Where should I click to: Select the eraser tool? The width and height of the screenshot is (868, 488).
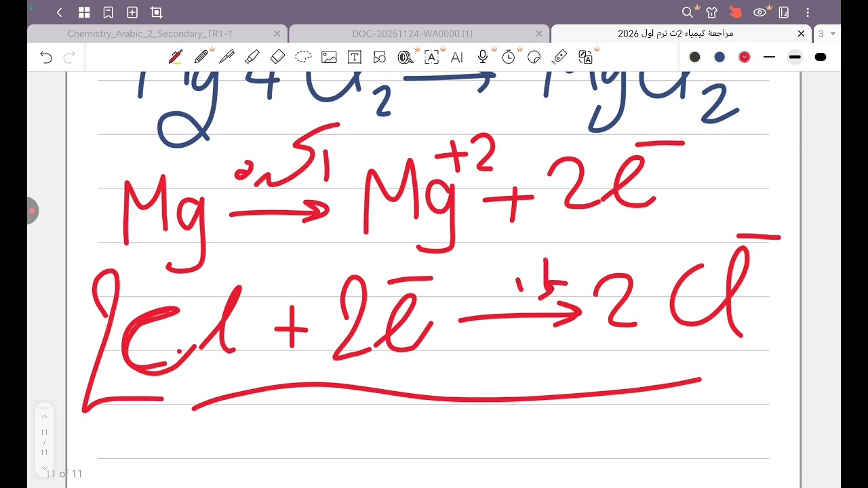tap(277, 57)
